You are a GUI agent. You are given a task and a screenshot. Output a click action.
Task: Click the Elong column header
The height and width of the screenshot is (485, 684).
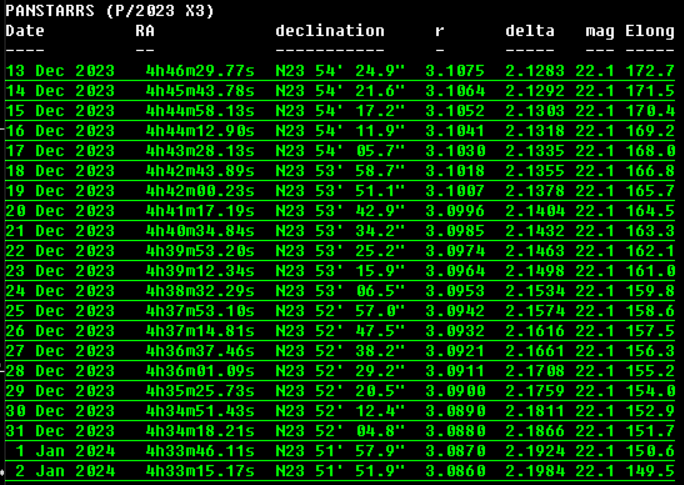(x=650, y=31)
